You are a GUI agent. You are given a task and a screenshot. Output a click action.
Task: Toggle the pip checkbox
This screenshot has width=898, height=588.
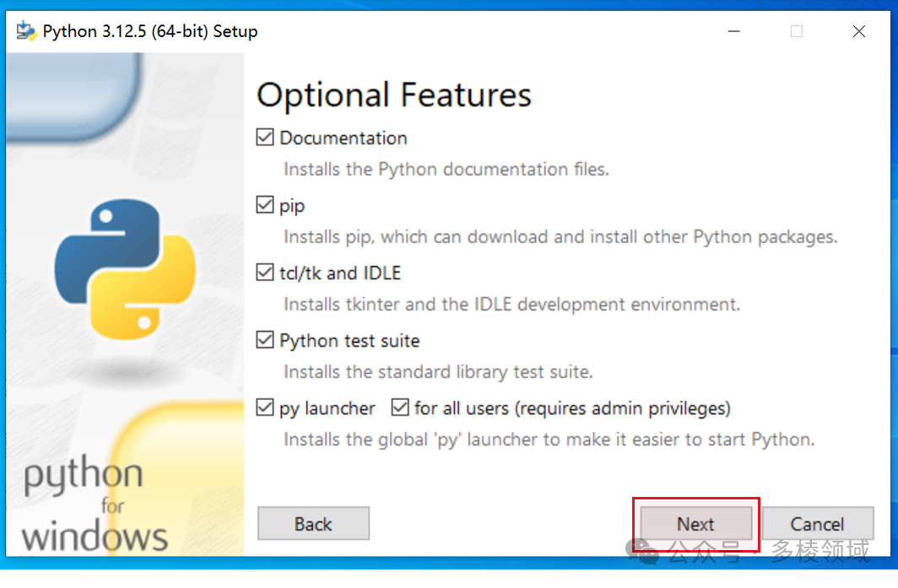pyautogui.click(x=265, y=205)
